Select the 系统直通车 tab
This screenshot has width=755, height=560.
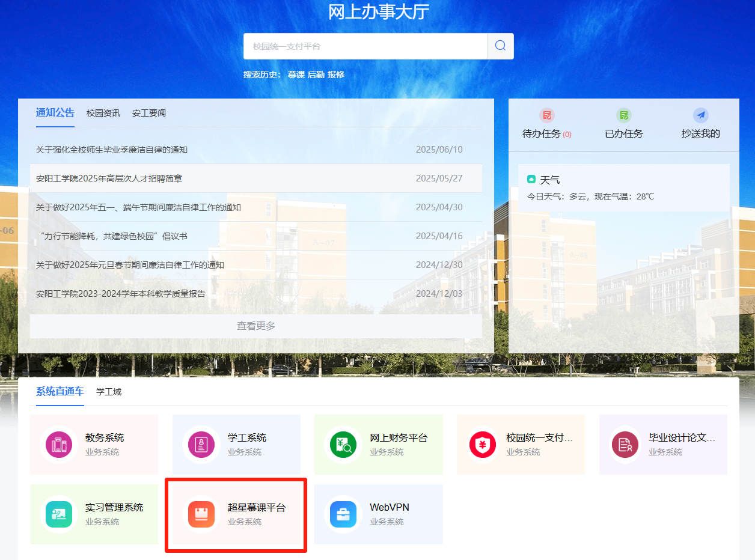click(60, 391)
